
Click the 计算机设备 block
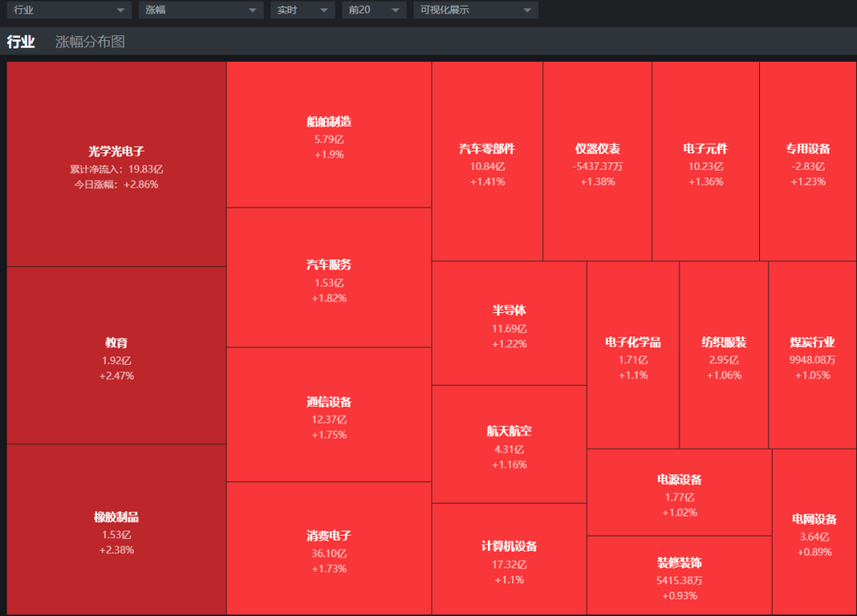pyautogui.click(x=510, y=560)
